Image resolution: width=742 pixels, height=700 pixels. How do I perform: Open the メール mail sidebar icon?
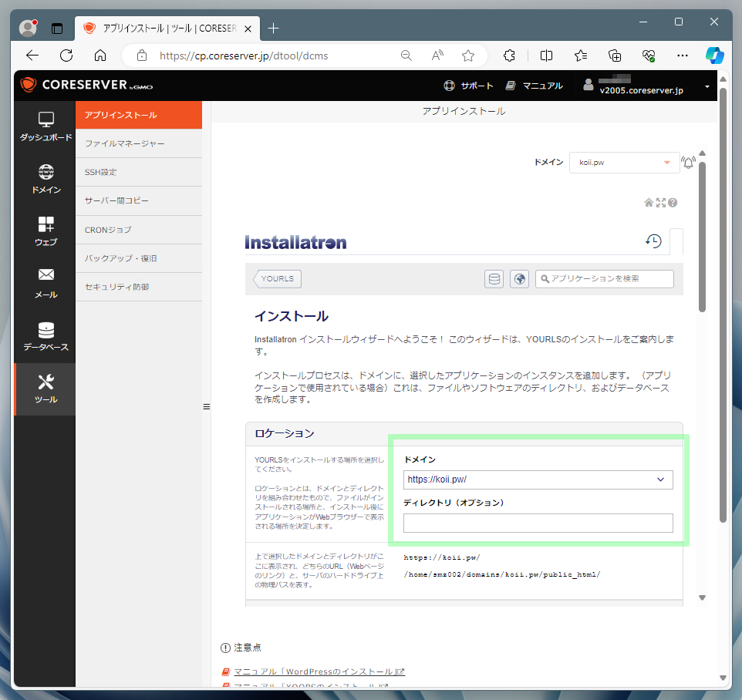pos(46,284)
